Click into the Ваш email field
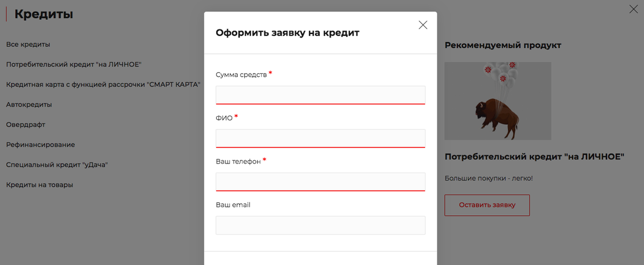The image size is (644, 265). pos(320,225)
